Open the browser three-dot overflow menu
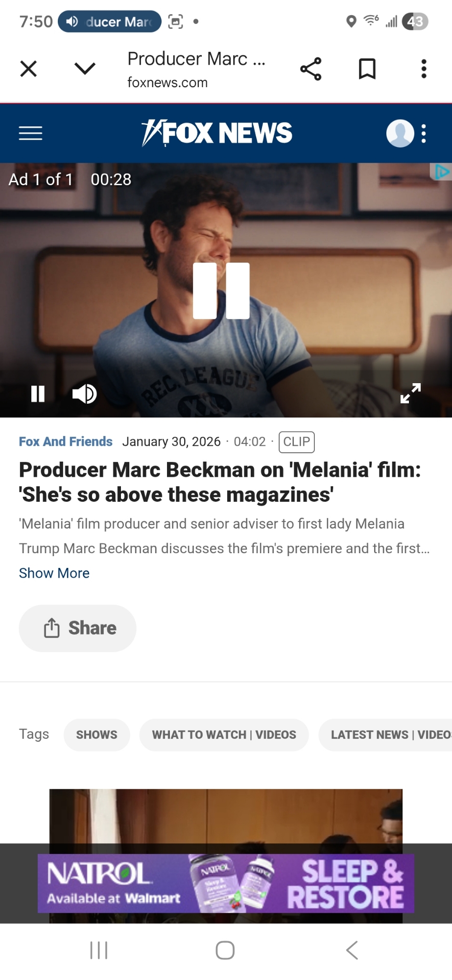Viewport: 452px width, 980px height. [x=424, y=69]
